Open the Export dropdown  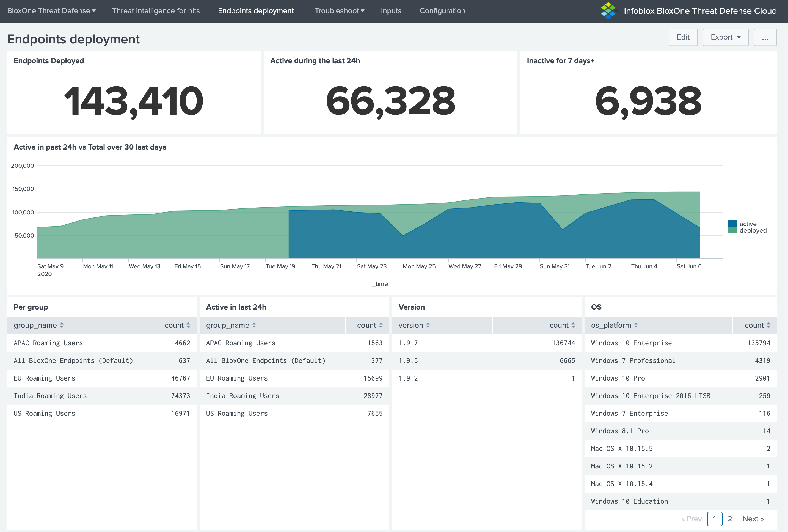pos(725,37)
